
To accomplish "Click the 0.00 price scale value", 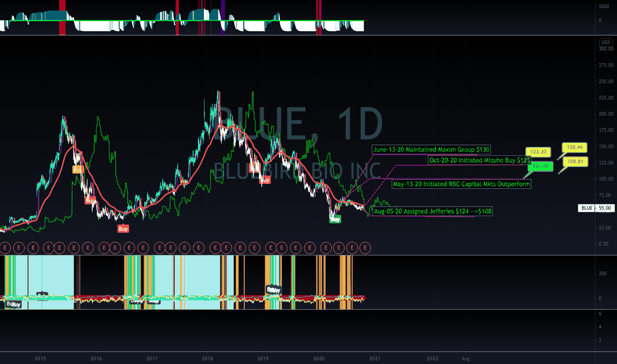I will coord(604,244).
